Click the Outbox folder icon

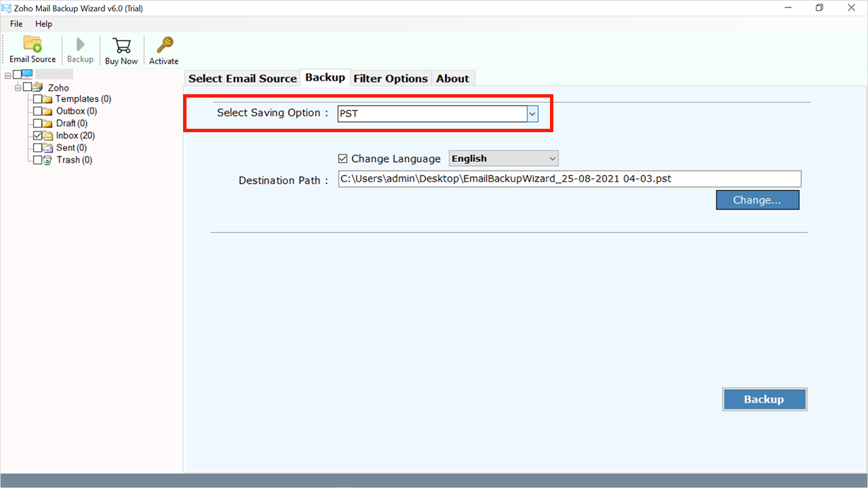pos(47,111)
